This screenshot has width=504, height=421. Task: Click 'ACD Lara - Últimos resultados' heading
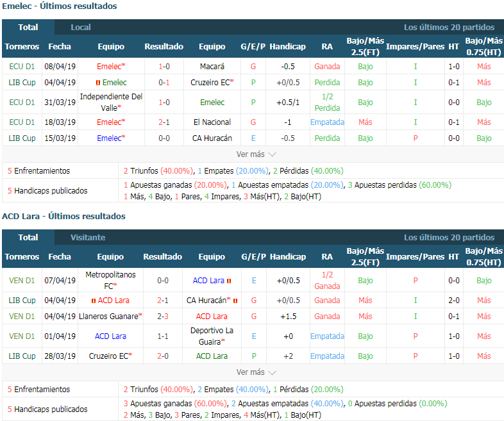click(x=63, y=216)
